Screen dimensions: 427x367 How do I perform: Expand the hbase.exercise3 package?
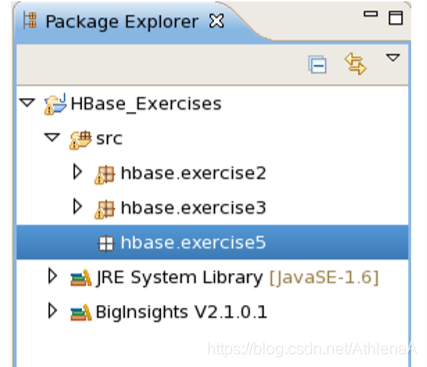[x=78, y=207]
